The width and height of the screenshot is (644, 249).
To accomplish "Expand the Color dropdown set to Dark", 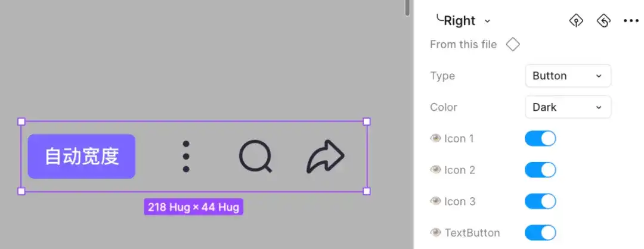I will point(568,107).
